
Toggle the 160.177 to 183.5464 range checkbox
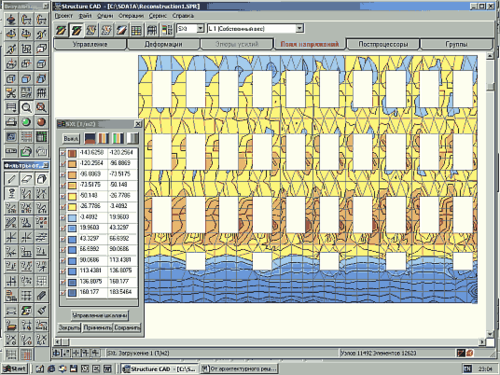63,293
